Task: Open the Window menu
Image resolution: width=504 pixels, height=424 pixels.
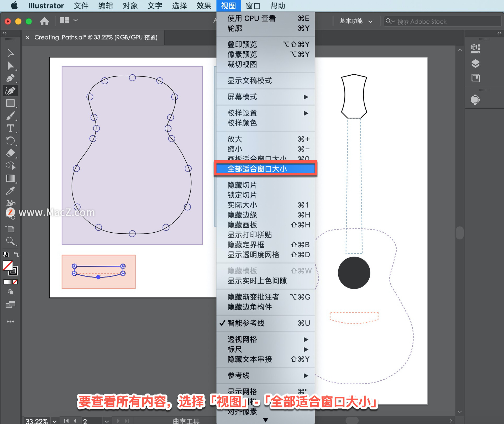Action: pyautogui.click(x=253, y=6)
